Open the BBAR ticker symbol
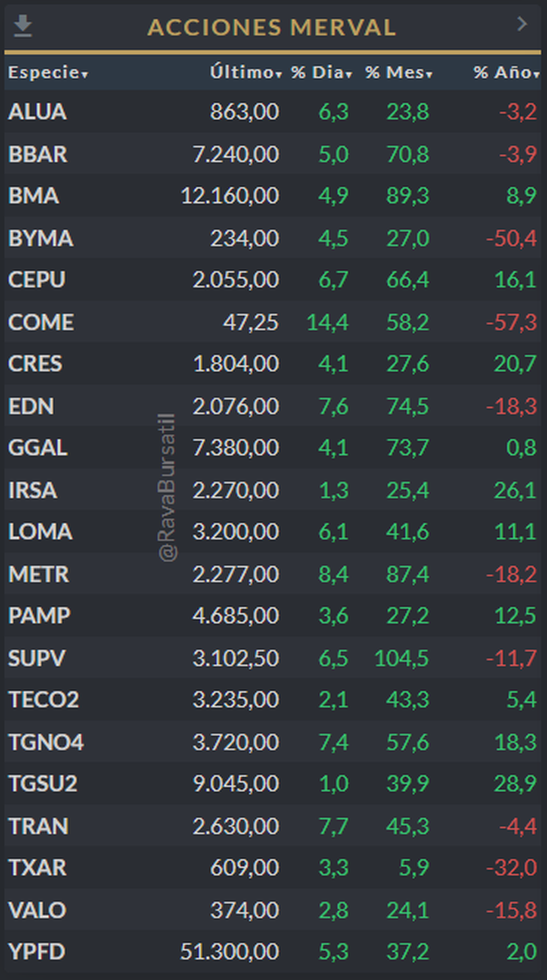Image resolution: width=547 pixels, height=980 pixels. pos(38,154)
